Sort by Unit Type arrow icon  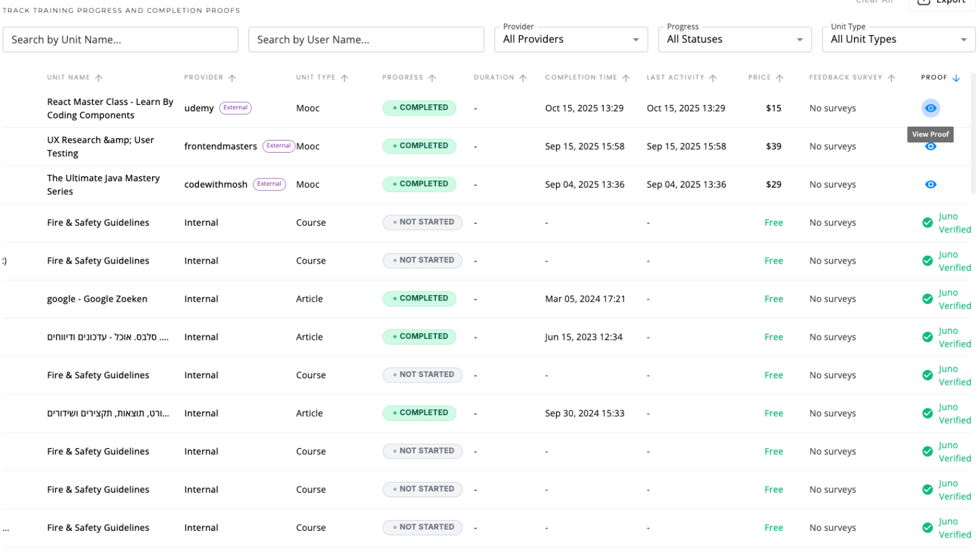pos(344,78)
